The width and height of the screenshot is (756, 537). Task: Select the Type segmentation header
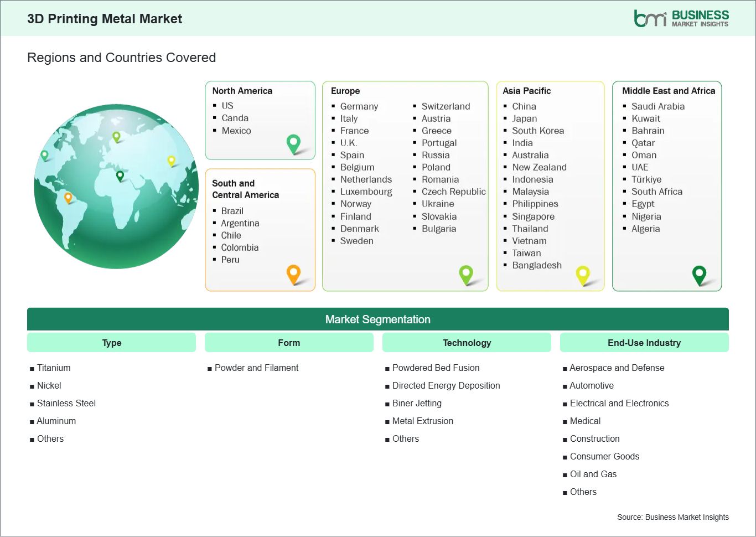(x=111, y=343)
